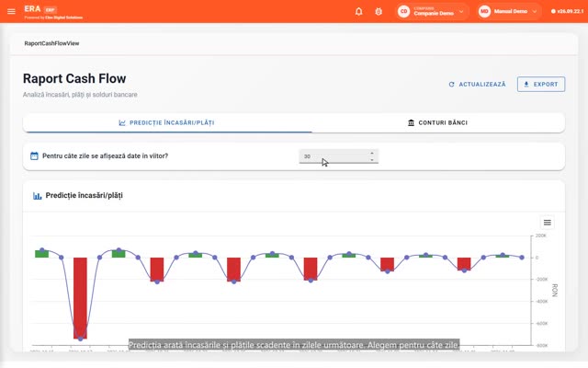Click the Actualizează refresh button
This screenshot has height=368, width=588.
coord(478,85)
